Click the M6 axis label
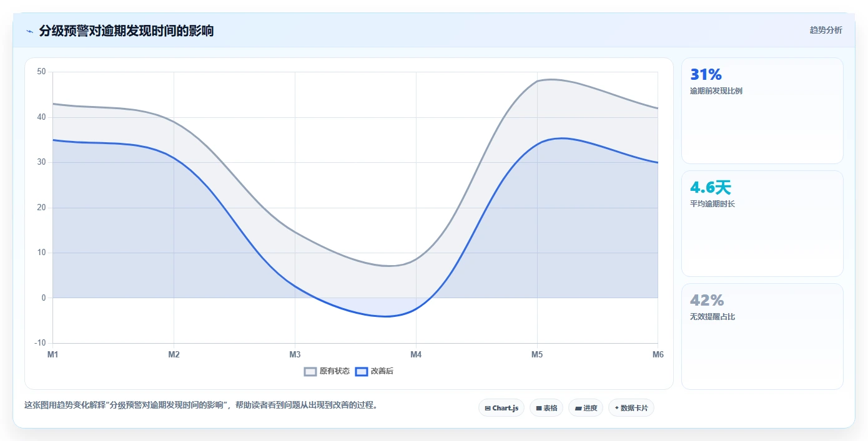 pyautogui.click(x=658, y=354)
